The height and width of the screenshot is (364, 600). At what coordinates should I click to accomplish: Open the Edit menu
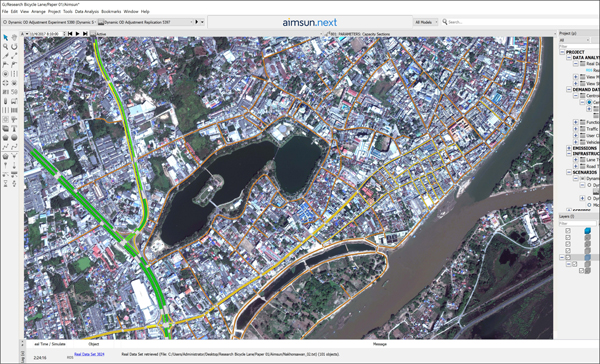tap(14, 11)
